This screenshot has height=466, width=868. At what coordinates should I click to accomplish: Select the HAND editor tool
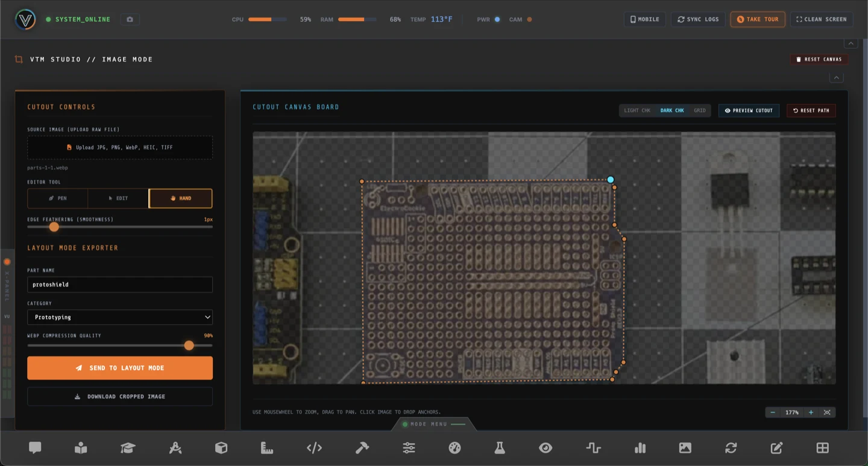[180, 198]
